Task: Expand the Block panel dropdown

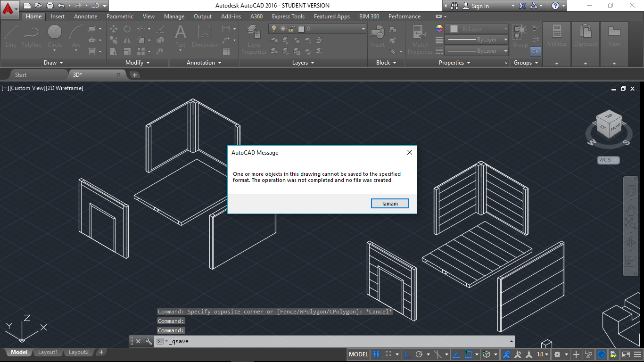Action: pos(386,63)
